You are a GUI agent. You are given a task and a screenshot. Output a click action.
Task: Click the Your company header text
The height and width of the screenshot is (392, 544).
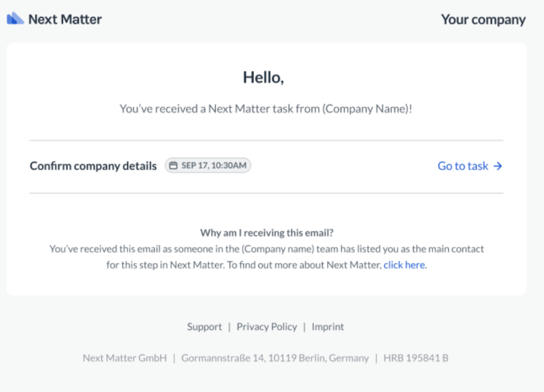[x=483, y=20]
